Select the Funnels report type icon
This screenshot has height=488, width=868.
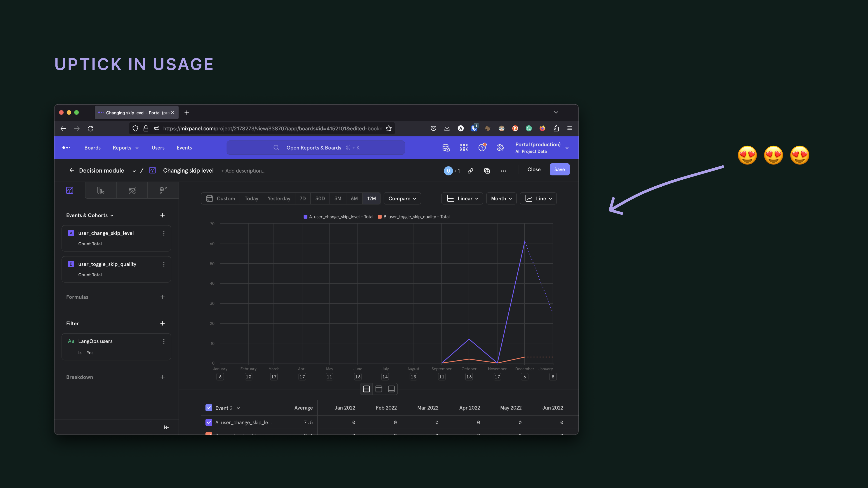tap(101, 190)
